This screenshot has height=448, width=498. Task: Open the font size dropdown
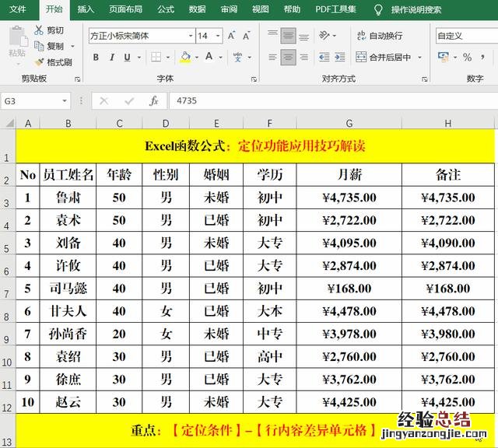pyautogui.click(x=219, y=36)
